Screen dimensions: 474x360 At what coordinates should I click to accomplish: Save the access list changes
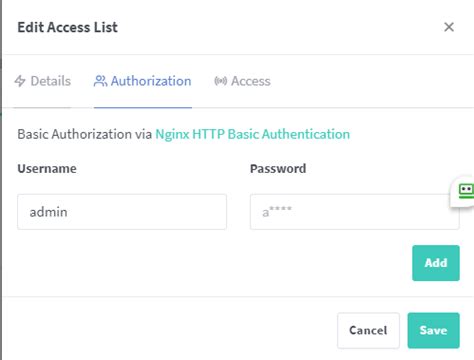(x=433, y=330)
